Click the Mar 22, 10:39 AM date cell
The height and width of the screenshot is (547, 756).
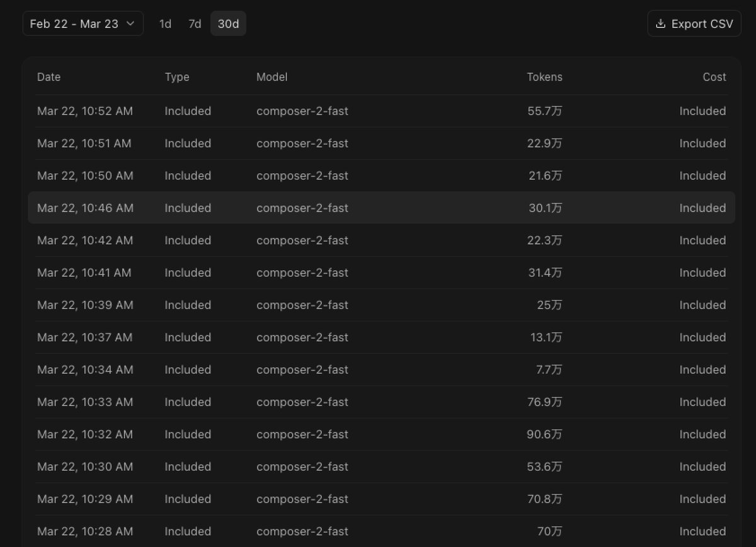point(85,305)
